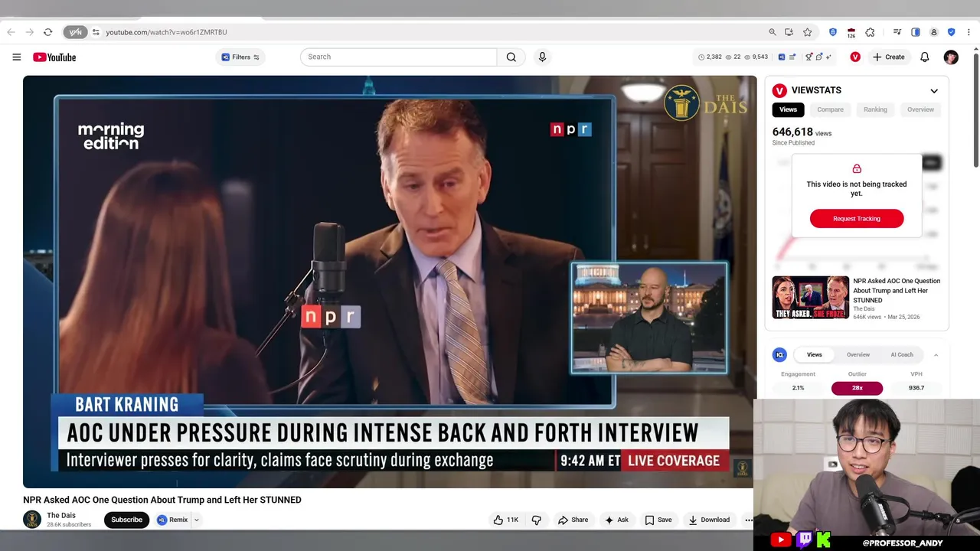Switch to the Compare tab
980x551 pixels.
pos(830,109)
